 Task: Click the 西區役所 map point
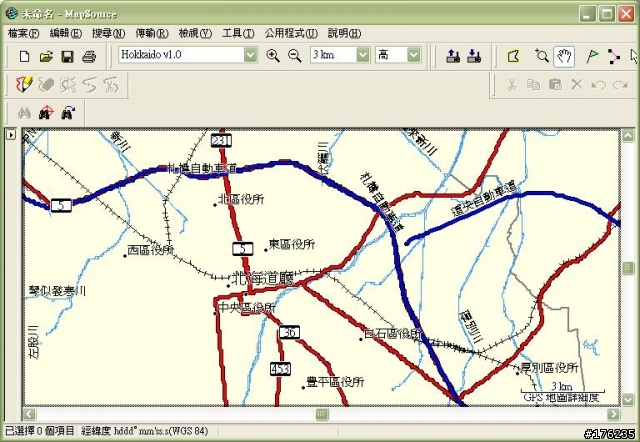125,256
